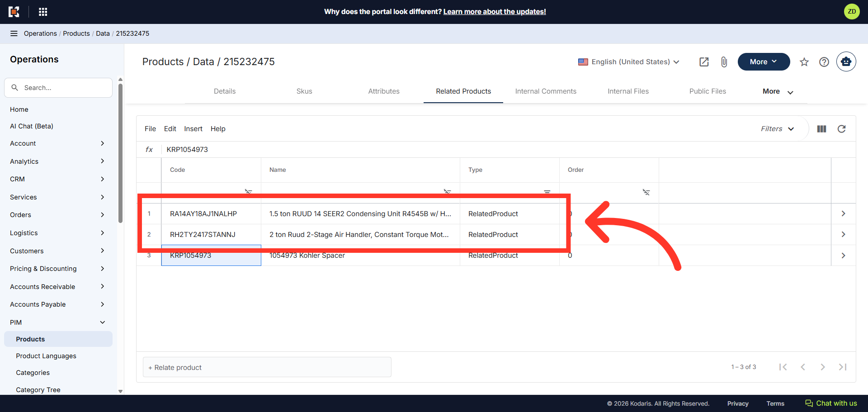Screen dimensions: 868x412
Task: Open row KRP1054973 detail arrow
Action: (843, 256)
